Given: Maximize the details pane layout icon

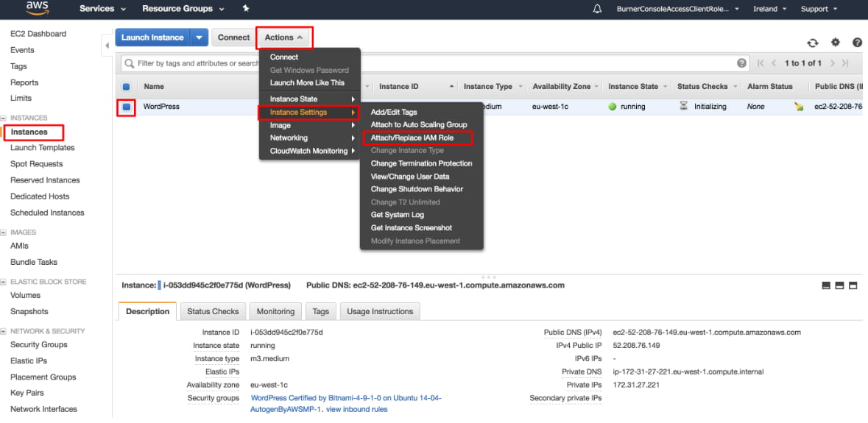Looking at the screenshot, I should (x=853, y=285).
